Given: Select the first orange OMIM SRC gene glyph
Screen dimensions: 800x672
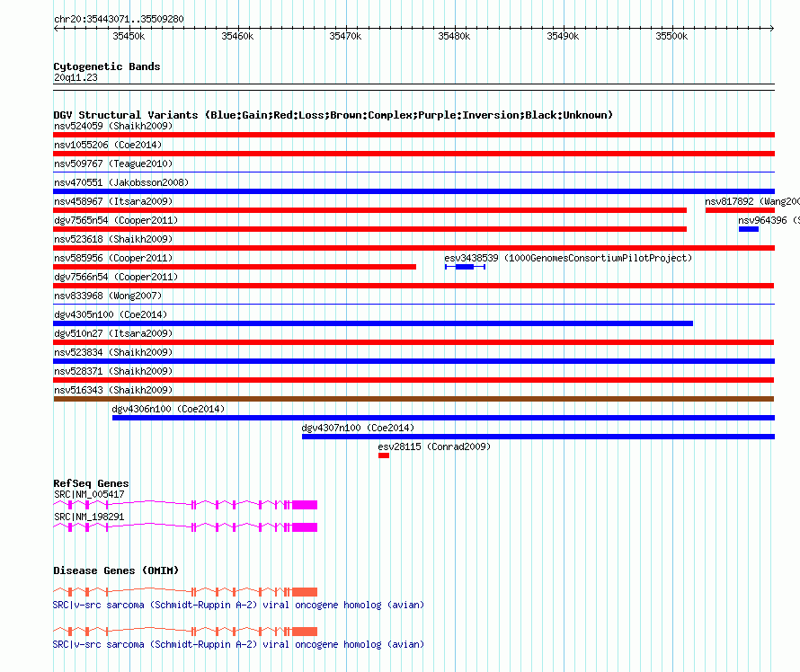Looking at the screenshot, I should 185,592.
